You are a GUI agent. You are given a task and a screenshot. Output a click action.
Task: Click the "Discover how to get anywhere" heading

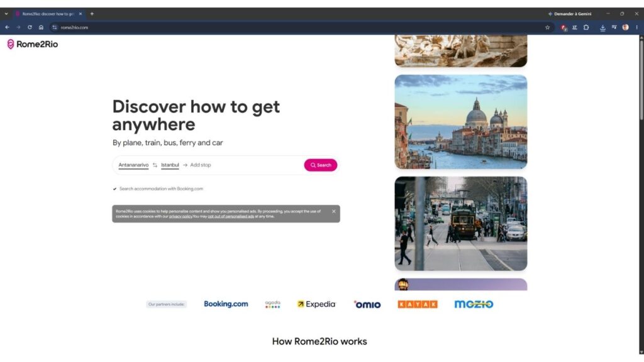[196, 116]
